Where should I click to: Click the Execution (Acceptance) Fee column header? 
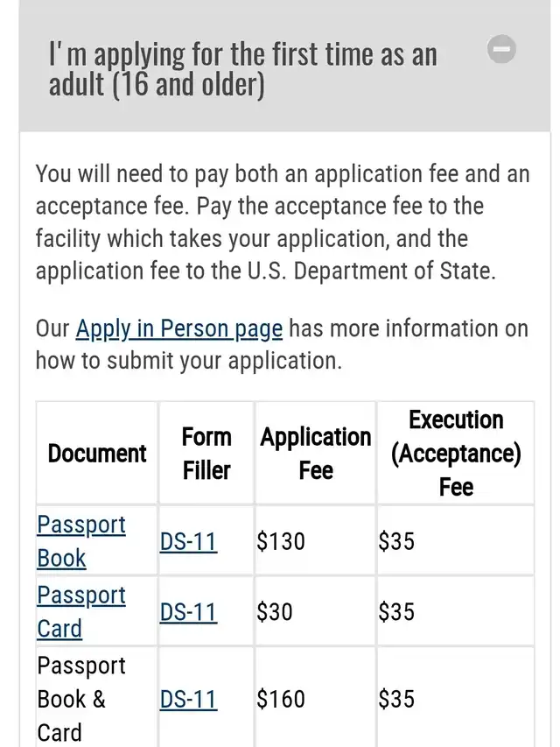point(455,453)
